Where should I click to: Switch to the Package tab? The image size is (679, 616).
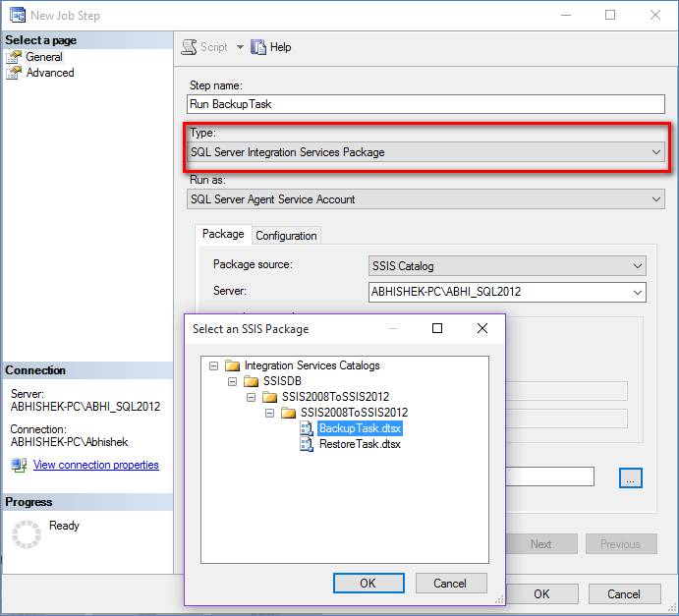223,234
